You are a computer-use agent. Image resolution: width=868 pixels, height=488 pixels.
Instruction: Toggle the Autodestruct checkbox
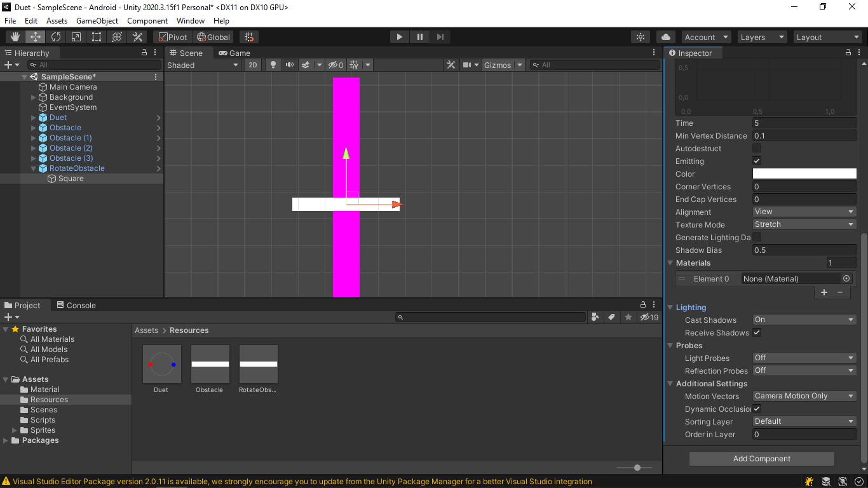pos(757,148)
